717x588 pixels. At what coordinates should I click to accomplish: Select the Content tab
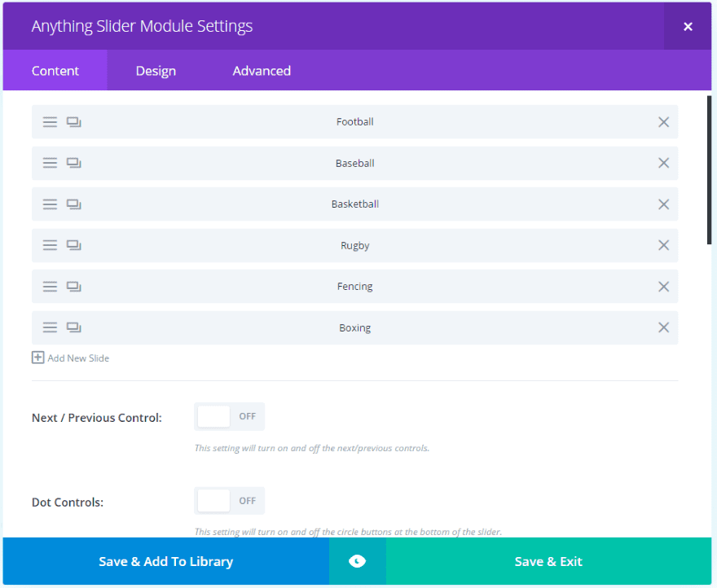[x=55, y=71]
